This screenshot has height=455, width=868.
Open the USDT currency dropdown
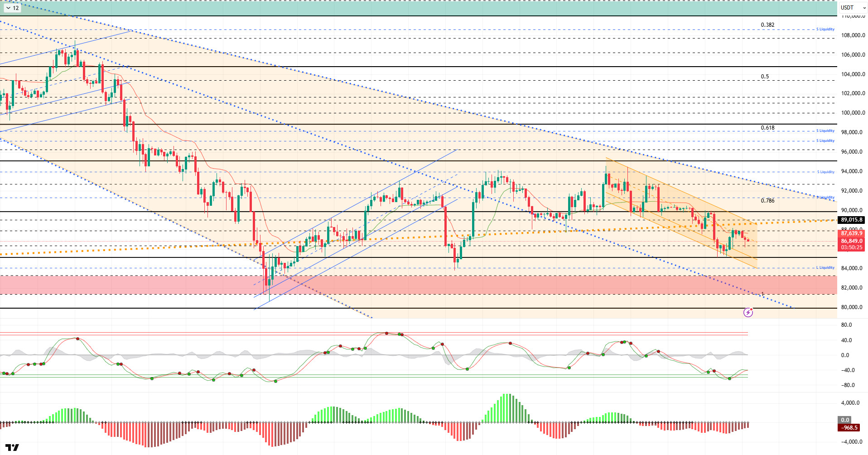(x=852, y=8)
